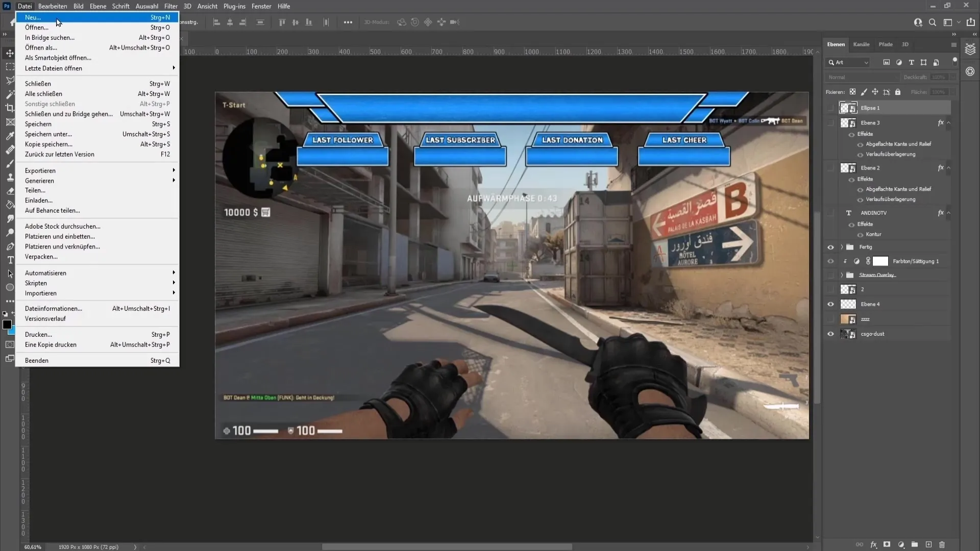Click the lock all padlock icon

(898, 92)
